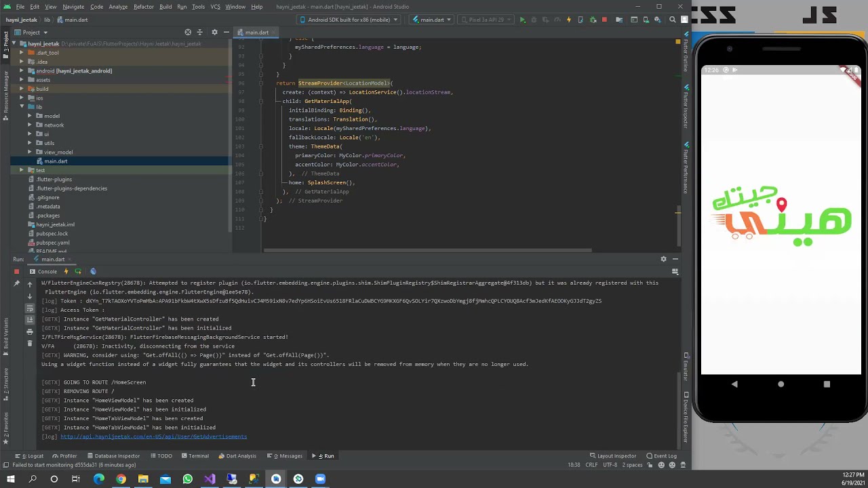The image size is (868, 488).
Task: Tap the emulator home button
Action: click(781, 384)
